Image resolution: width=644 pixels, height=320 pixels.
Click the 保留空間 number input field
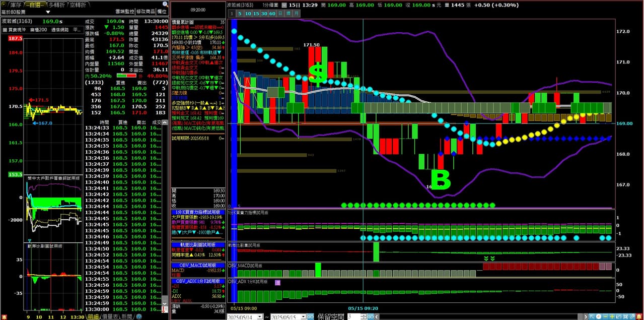click(x=352, y=316)
